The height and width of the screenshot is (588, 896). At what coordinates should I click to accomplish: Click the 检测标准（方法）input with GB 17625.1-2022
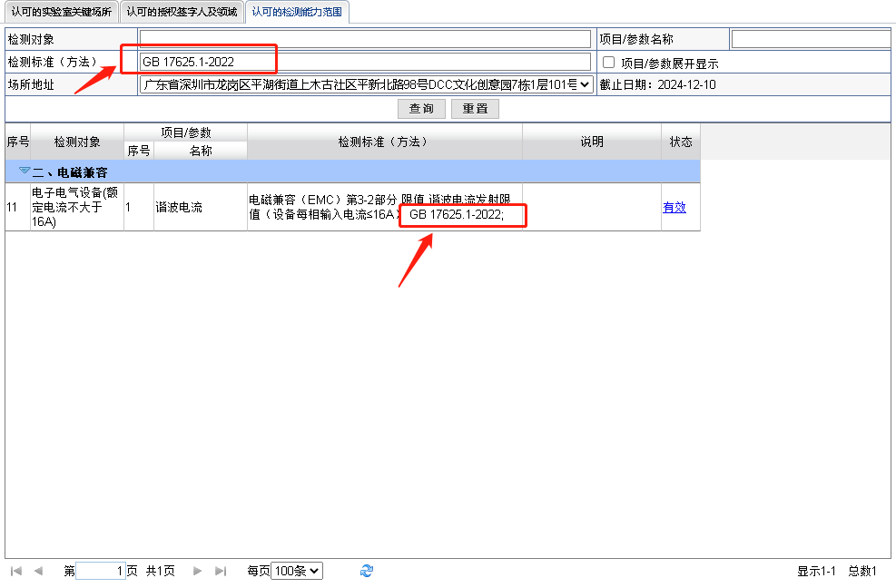[x=364, y=62]
